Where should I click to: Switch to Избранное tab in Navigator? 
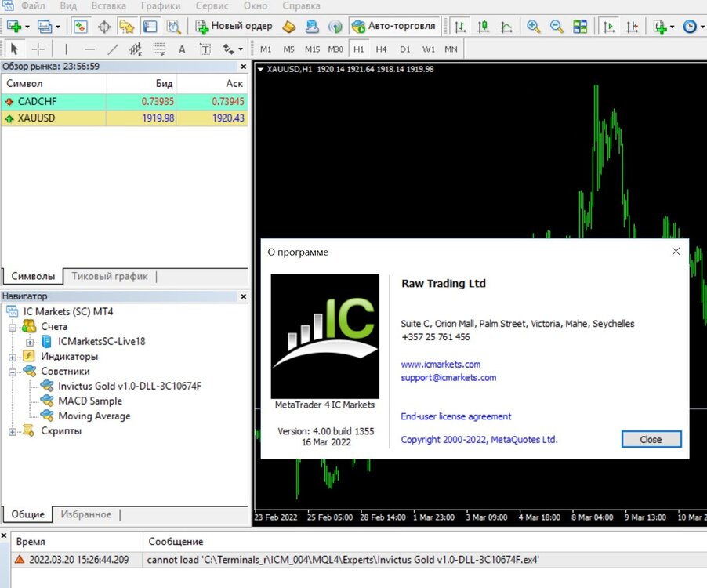[x=85, y=514]
